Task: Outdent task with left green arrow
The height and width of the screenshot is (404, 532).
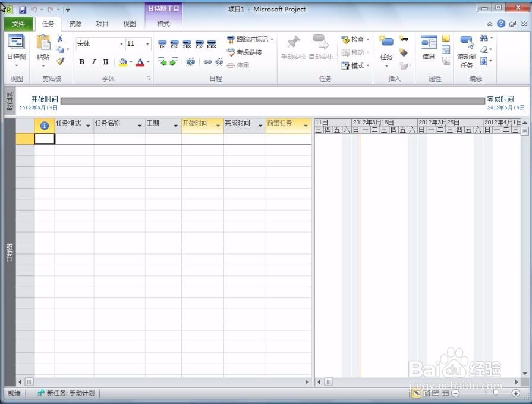Action: coord(162,61)
